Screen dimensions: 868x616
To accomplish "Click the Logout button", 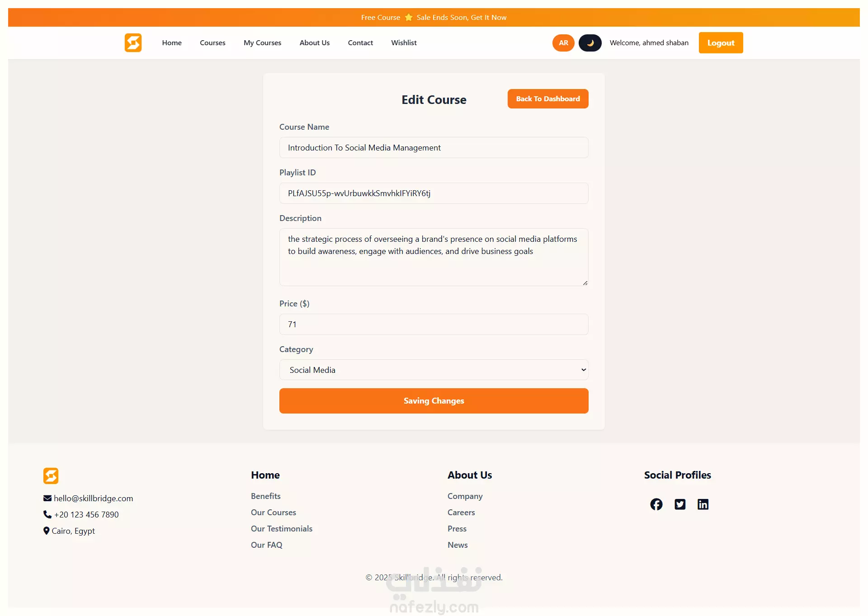I will [x=721, y=43].
